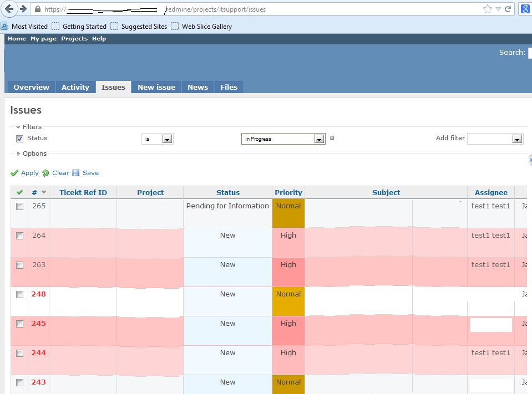Viewport: 532px width, 394px height.
Task: Click the padlock security icon in address bar
Action: click(x=38, y=9)
